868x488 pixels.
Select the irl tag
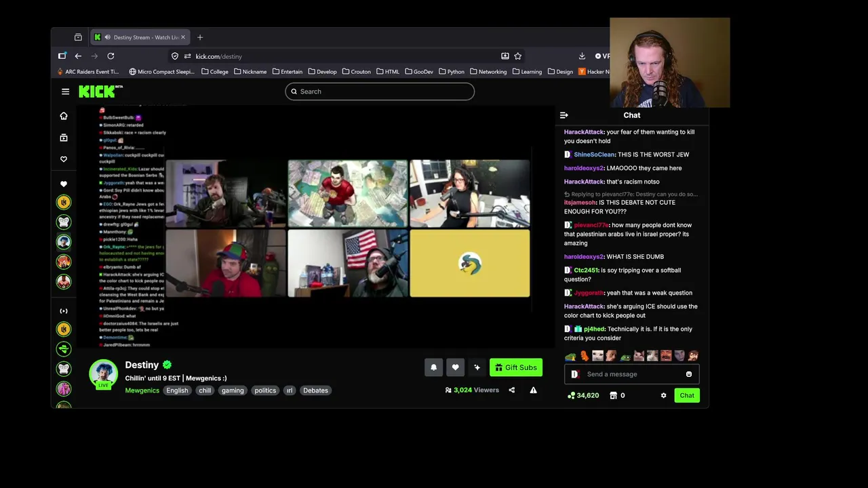pos(290,390)
